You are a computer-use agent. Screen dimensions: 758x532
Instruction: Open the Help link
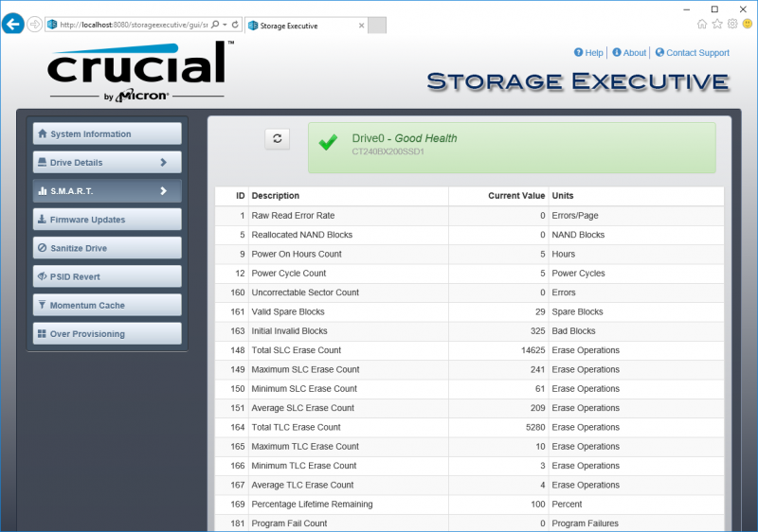pyautogui.click(x=594, y=53)
